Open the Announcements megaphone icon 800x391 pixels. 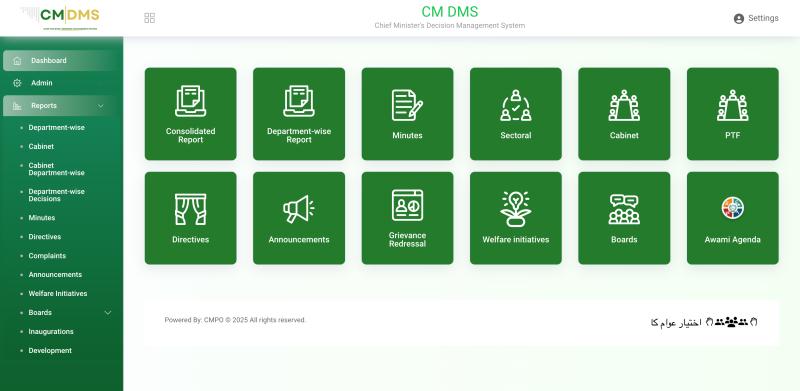tap(299, 209)
